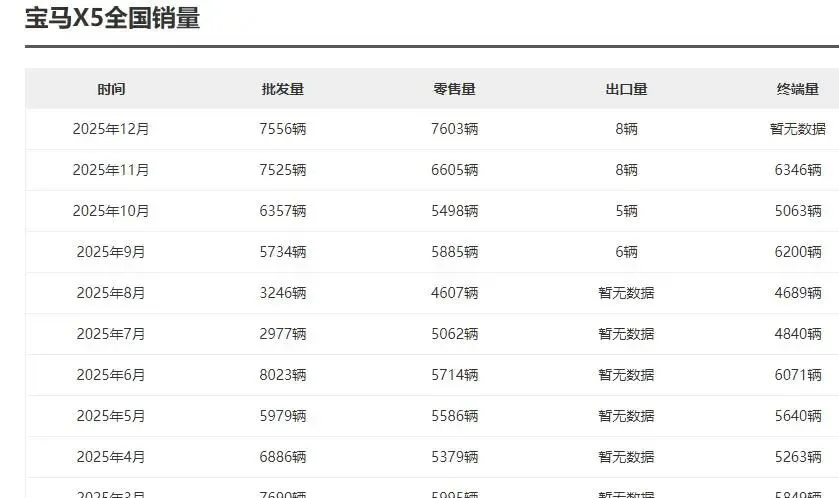Viewport: 839px width, 498px height.
Task: Click 暂无数据 in the 2025年6月 row
Action: point(626,375)
